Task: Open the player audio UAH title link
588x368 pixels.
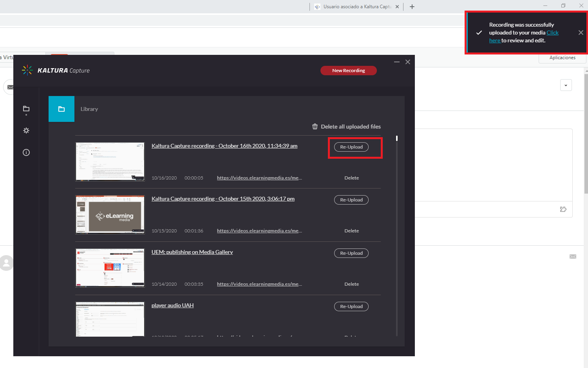Action: point(173,305)
